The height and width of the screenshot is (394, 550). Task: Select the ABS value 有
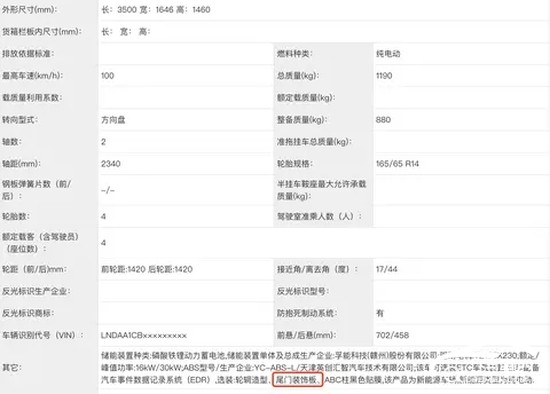380,313
